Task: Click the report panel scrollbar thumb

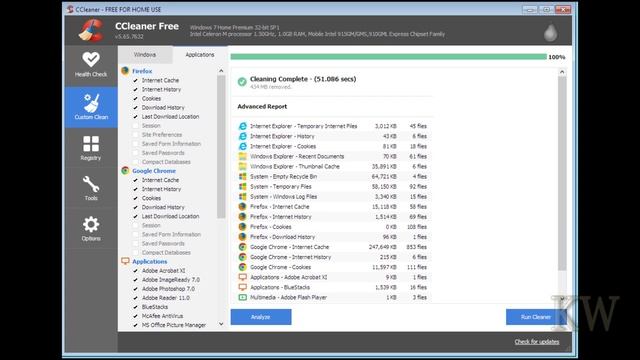Action: pyautogui.click(x=562, y=173)
